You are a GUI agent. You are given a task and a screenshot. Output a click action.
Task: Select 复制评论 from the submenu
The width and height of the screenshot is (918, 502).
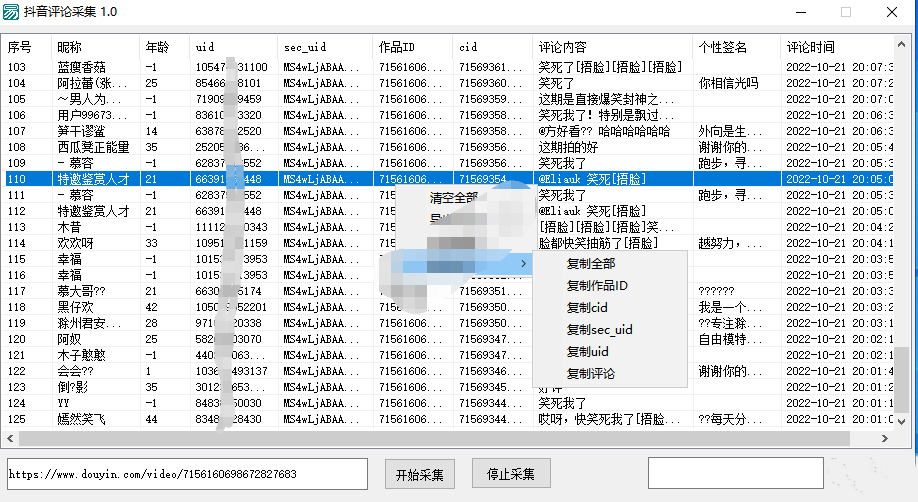[590, 374]
